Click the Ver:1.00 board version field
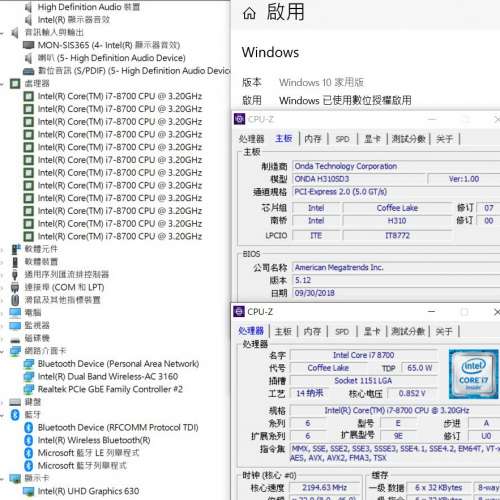The height and width of the screenshot is (500, 500). pyautogui.click(x=464, y=179)
